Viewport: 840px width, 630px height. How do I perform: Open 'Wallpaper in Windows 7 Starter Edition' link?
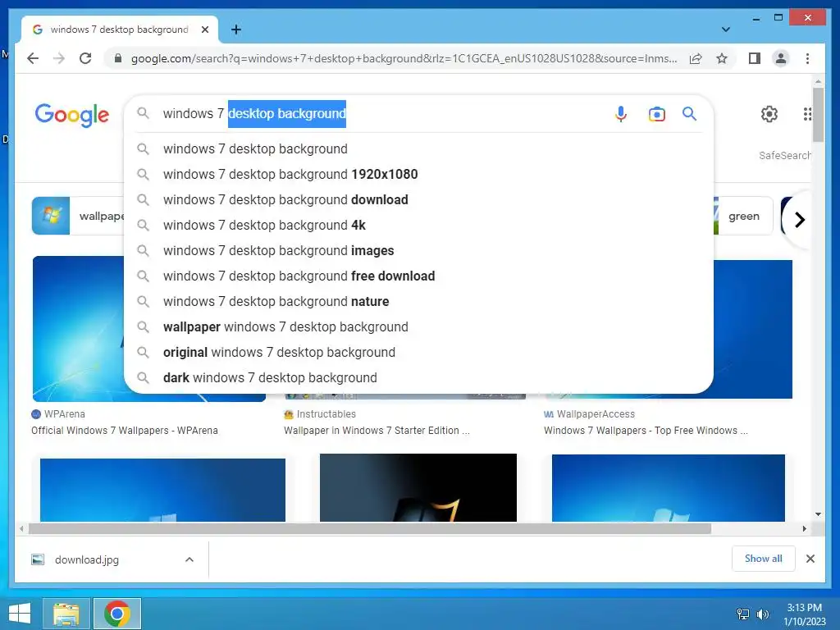(x=377, y=430)
